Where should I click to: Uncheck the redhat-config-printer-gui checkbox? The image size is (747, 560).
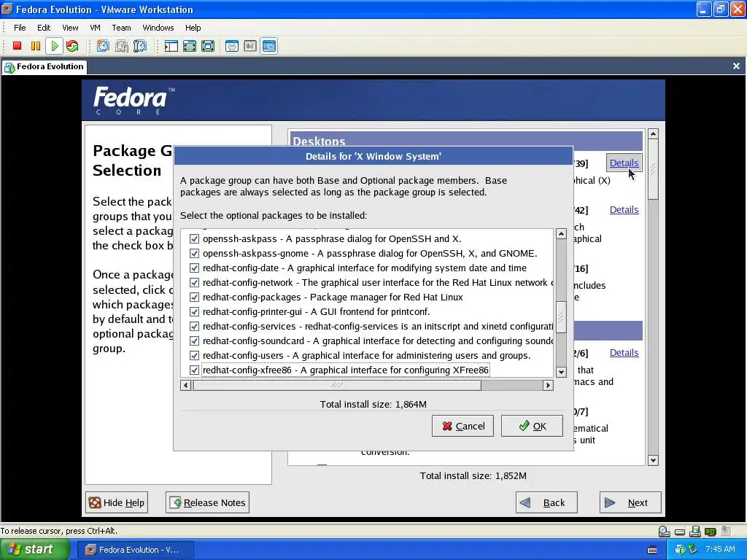tap(194, 312)
